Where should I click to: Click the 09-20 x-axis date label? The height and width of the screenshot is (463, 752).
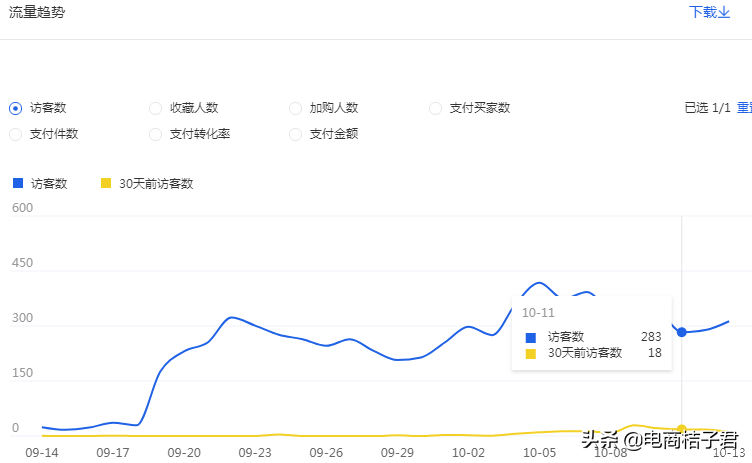click(x=184, y=452)
